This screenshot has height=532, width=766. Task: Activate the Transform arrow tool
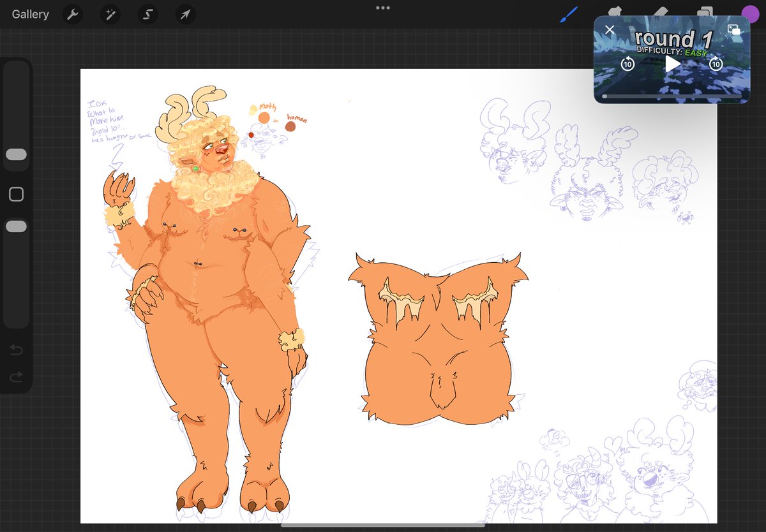tap(185, 14)
